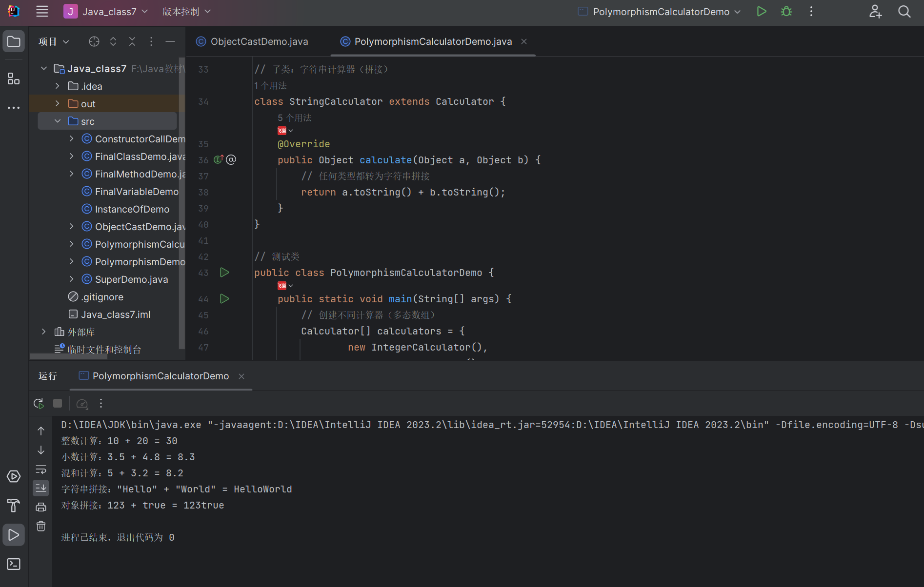Place cursor on the return statement line

403,192
